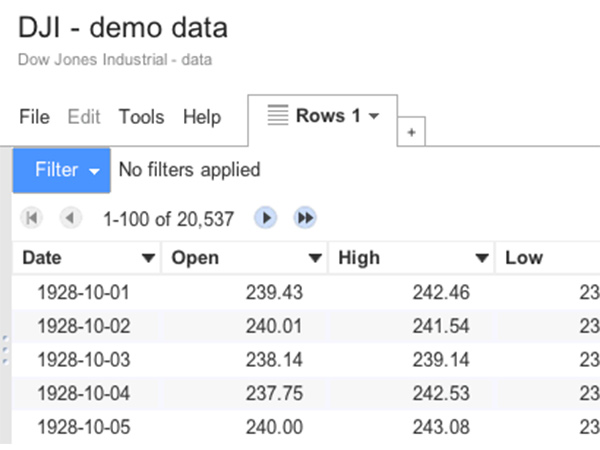Go to the next page of rows
Image resolution: width=600 pixels, height=450 pixels.
(265, 217)
